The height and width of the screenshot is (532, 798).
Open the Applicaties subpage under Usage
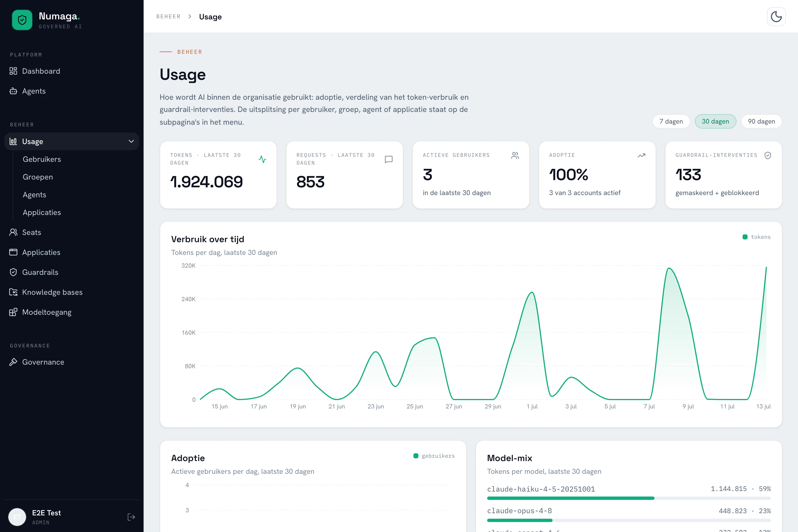pyautogui.click(x=42, y=213)
